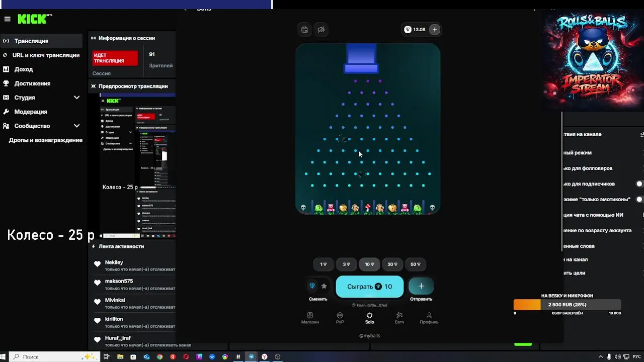This screenshot has width=644, height=362.
Task: Click the Достижения trophy icon
Action: [6, 83]
